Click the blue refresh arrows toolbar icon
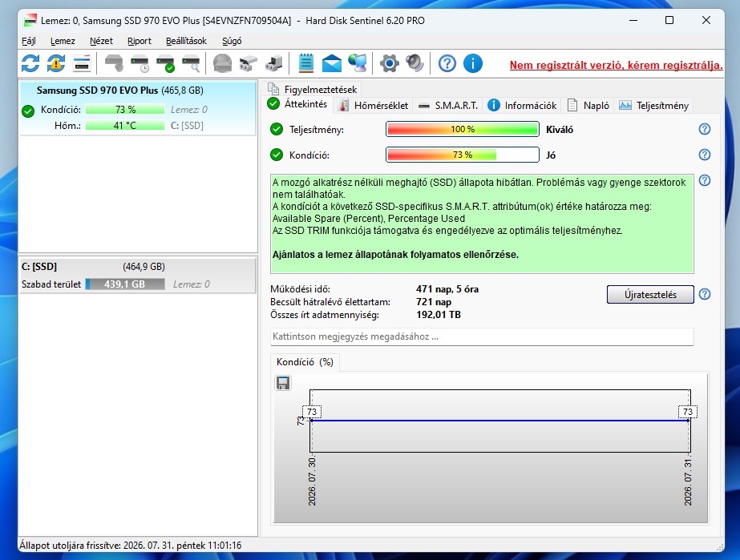This screenshot has height=560, width=740. pyautogui.click(x=30, y=63)
